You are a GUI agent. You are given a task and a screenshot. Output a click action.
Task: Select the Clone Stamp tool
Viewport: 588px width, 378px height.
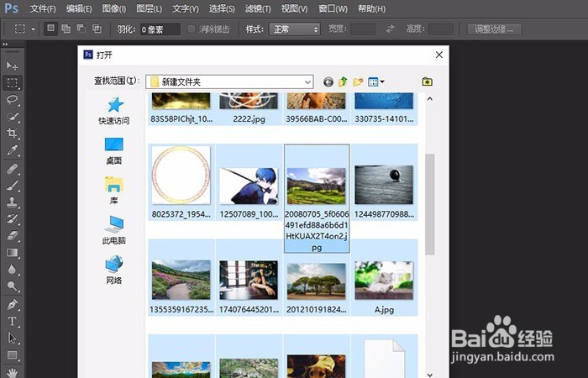pos(13,202)
